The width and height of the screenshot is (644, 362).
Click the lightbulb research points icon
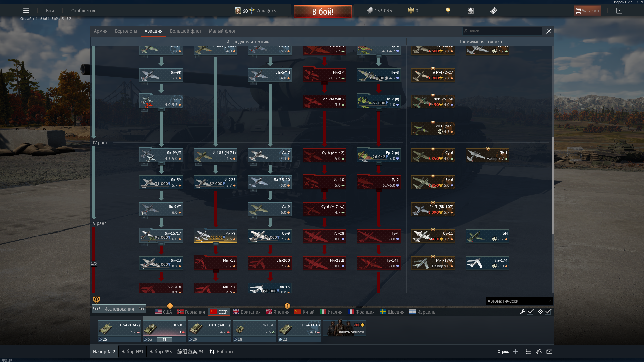pyautogui.click(x=448, y=11)
